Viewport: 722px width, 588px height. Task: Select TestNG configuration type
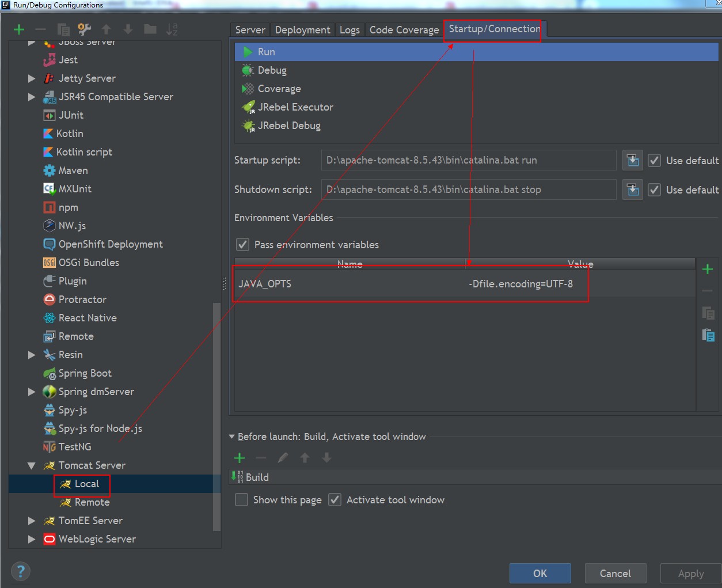click(x=74, y=447)
